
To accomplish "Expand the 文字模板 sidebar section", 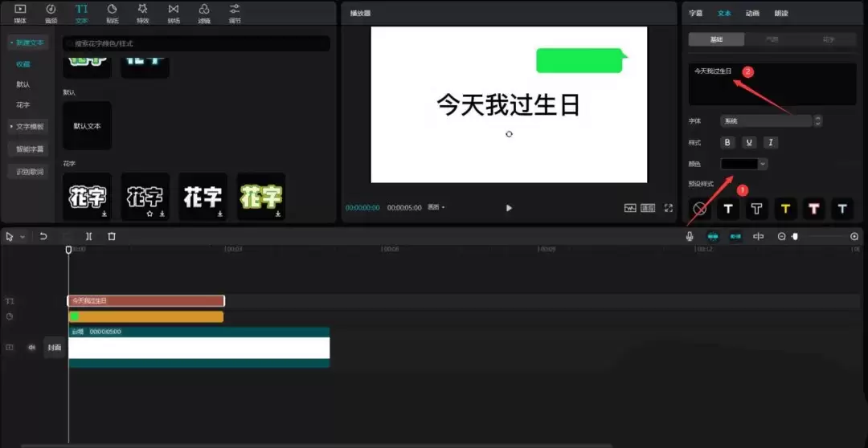I will tap(27, 127).
